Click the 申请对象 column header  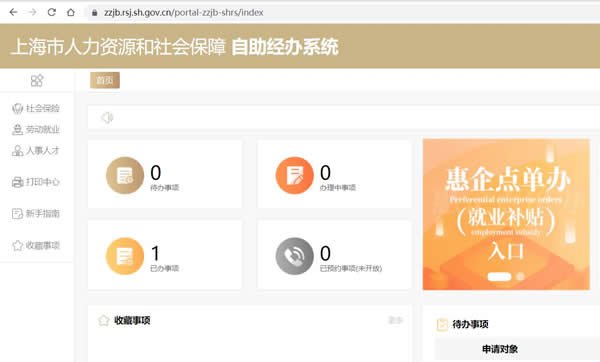click(x=500, y=349)
